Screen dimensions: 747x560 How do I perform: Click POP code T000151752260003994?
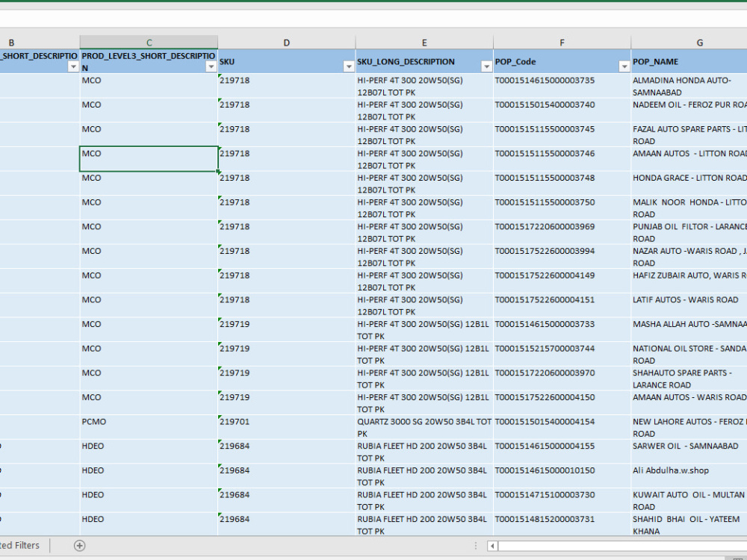click(x=562, y=256)
